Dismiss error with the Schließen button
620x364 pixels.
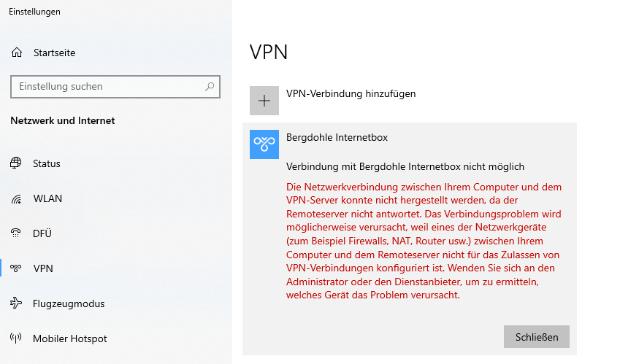click(x=536, y=337)
